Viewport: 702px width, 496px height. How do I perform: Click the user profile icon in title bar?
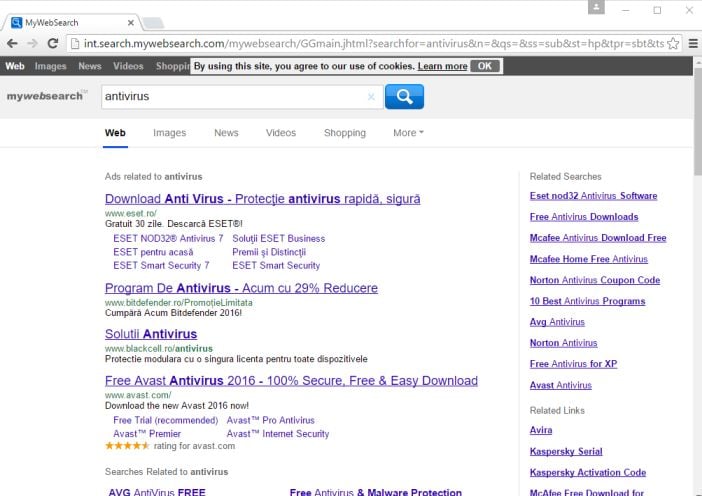click(596, 7)
